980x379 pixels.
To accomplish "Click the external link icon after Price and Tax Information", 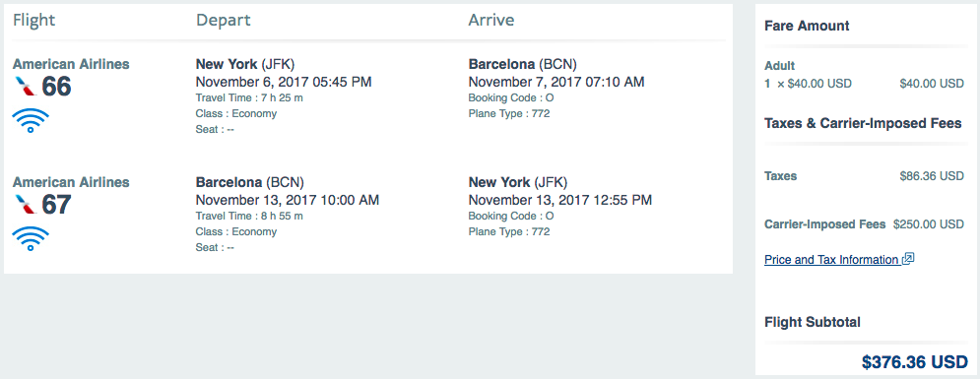I will (x=908, y=259).
